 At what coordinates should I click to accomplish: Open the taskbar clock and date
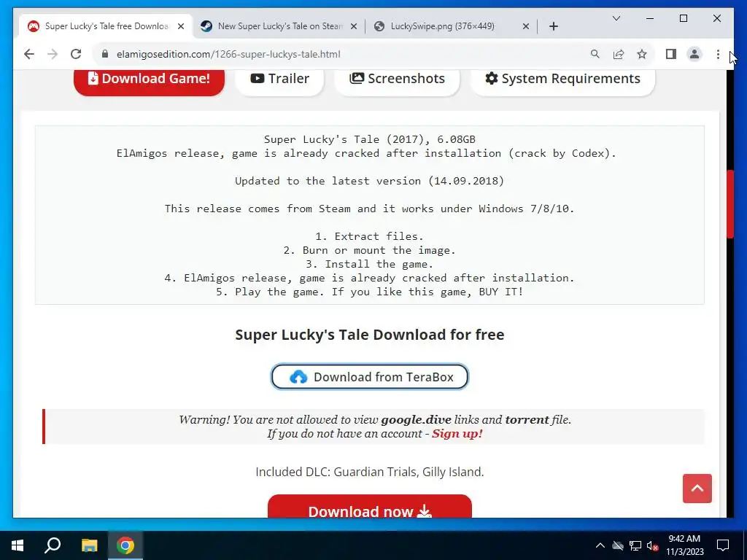pyautogui.click(x=684, y=545)
